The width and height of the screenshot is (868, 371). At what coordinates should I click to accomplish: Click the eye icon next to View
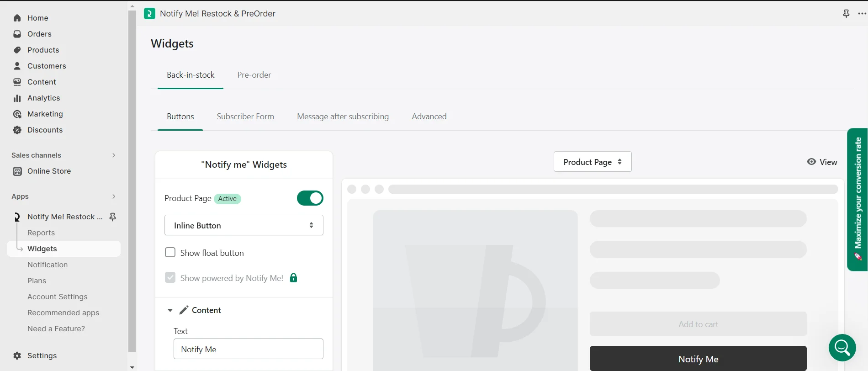coord(811,162)
